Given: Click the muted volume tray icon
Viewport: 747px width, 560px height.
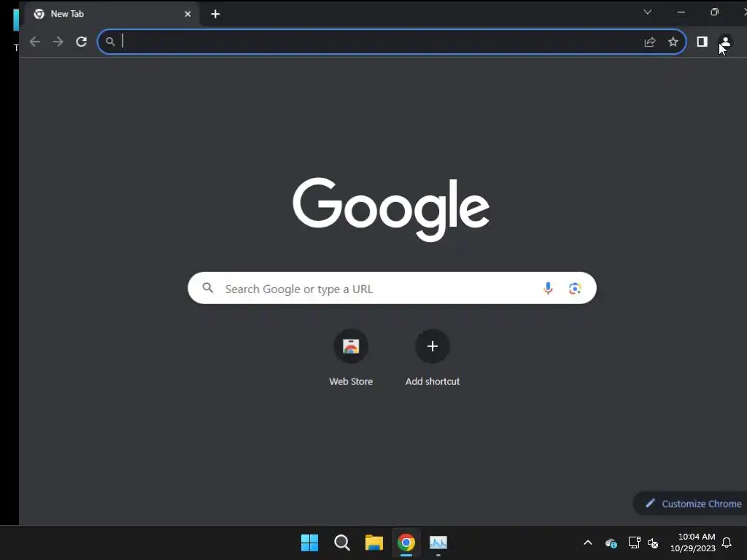Looking at the screenshot, I should point(653,542).
